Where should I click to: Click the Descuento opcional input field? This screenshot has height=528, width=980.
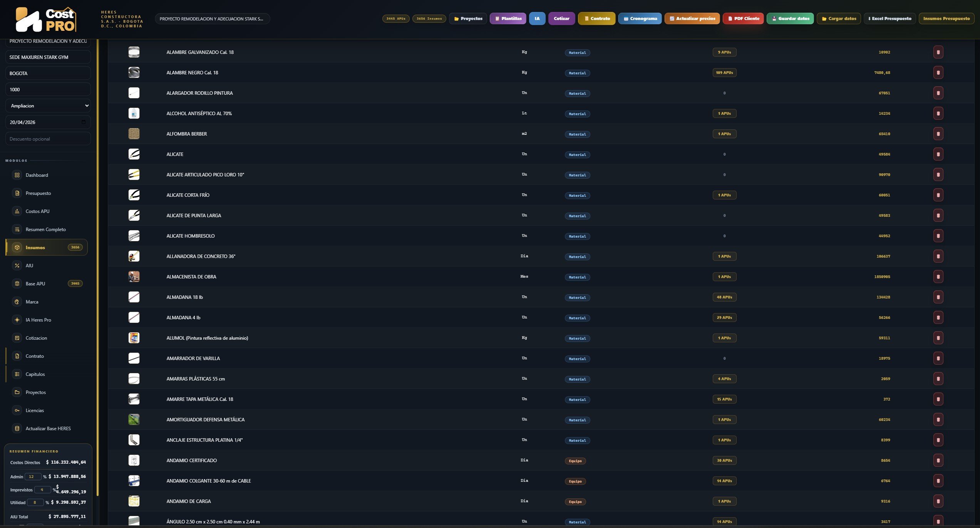coord(48,139)
